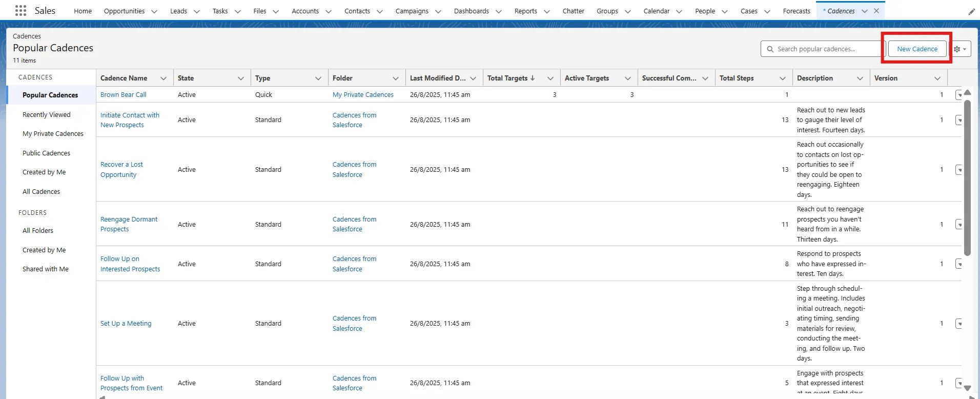
Task: Select Recently Viewed in sidebar
Action: [47, 115]
